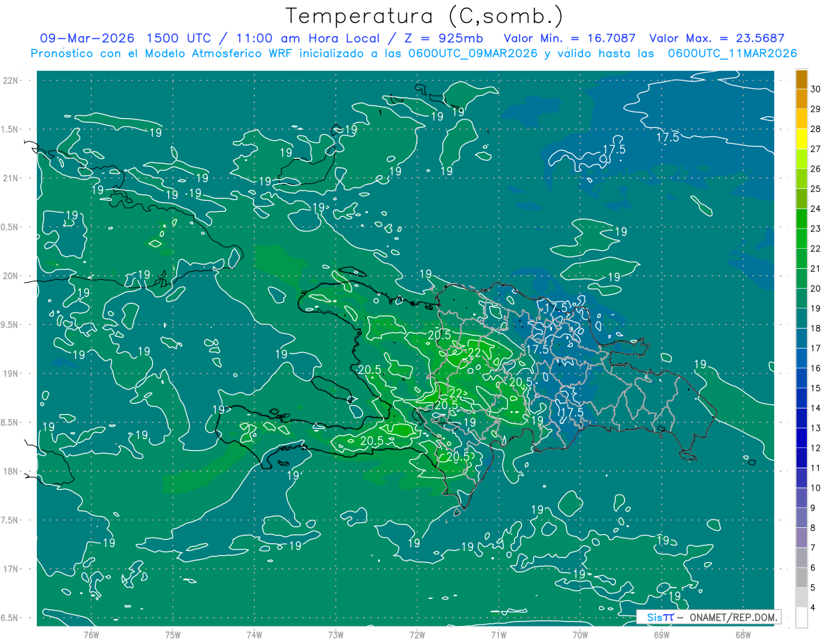The height and width of the screenshot is (644, 834).
Task: Click the '74W' longitude axis label
Action: pyautogui.click(x=254, y=634)
